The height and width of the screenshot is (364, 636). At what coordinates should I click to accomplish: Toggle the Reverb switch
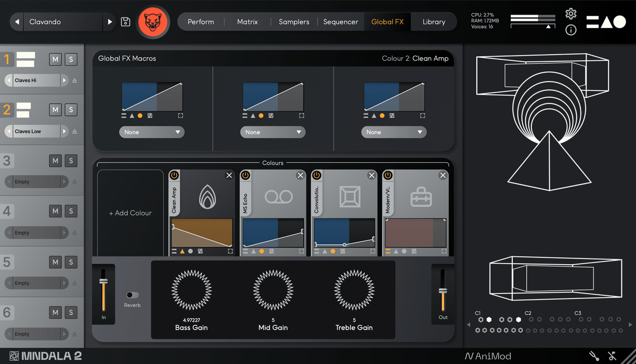pos(132,295)
